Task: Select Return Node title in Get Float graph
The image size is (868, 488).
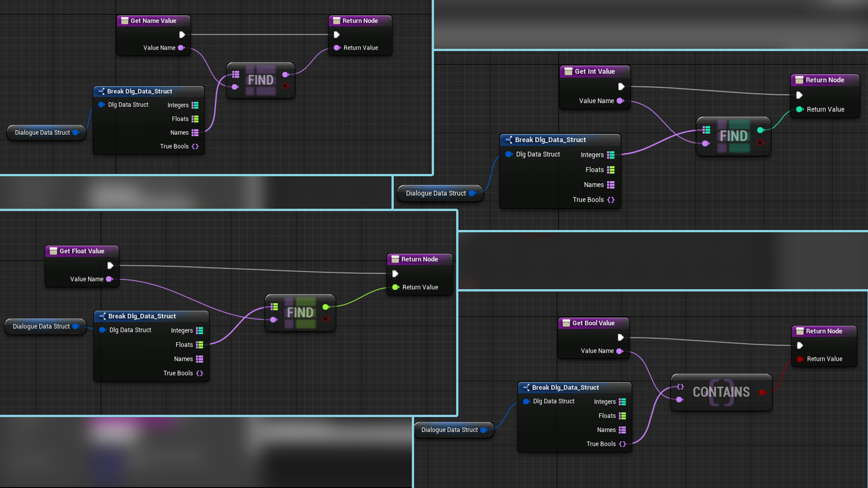Action: (x=420, y=259)
